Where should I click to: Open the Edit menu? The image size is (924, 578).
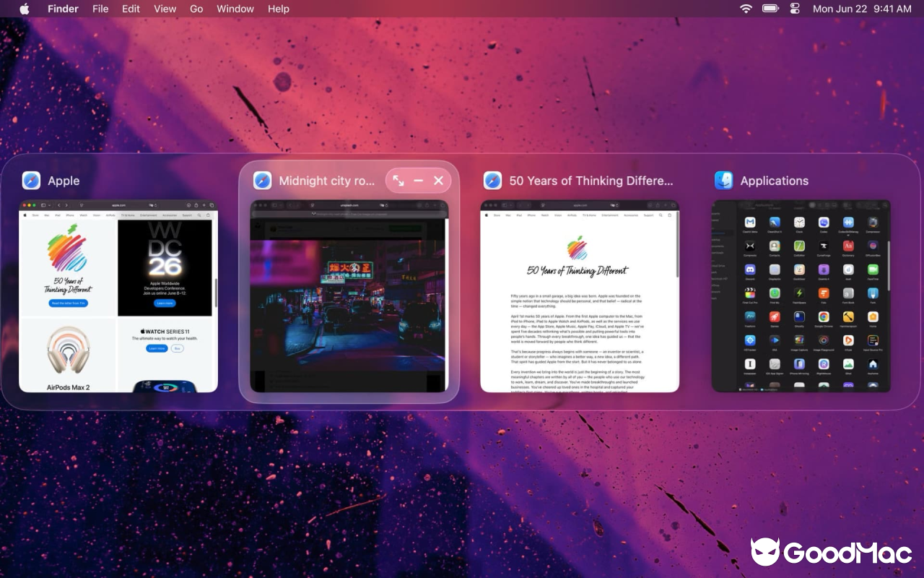131,9
